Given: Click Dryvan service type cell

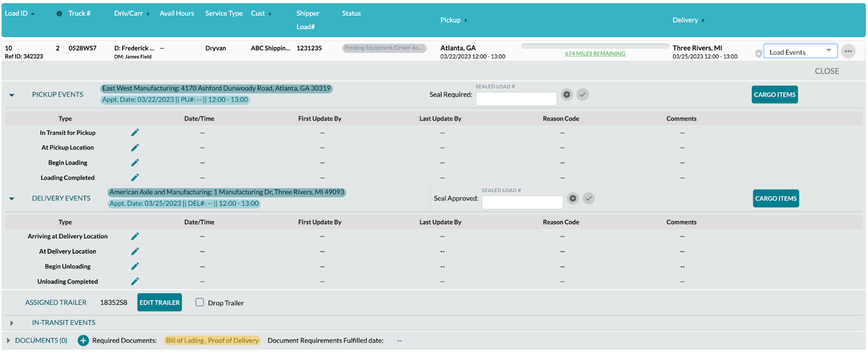Looking at the screenshot, I should point(215,48).
